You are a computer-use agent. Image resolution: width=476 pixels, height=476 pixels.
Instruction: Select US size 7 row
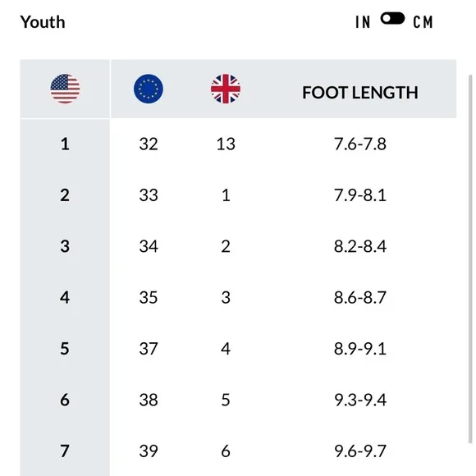(238, 451)
